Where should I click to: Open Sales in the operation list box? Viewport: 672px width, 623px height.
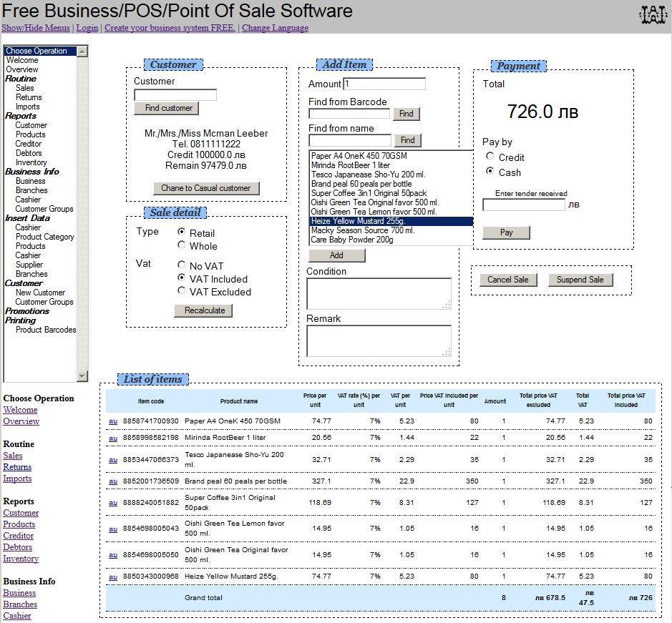[x=25, y=88]
